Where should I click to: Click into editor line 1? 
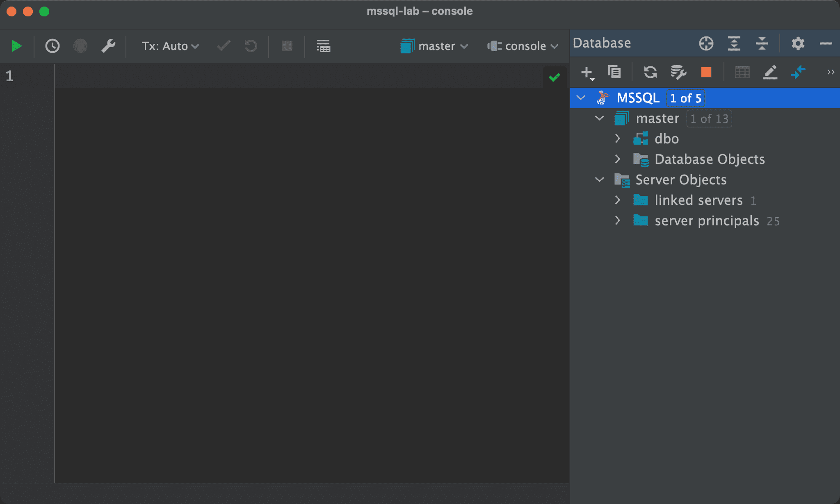tap(299, 76)
